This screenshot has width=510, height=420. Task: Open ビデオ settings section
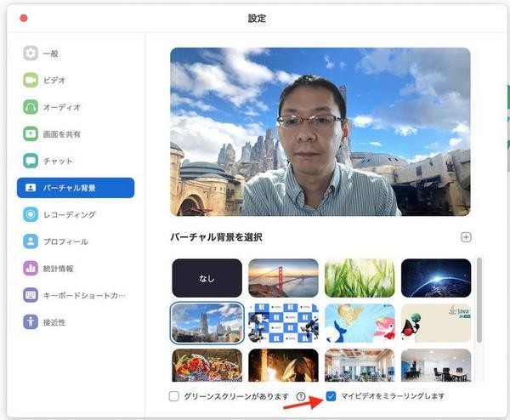pos(54,81)
